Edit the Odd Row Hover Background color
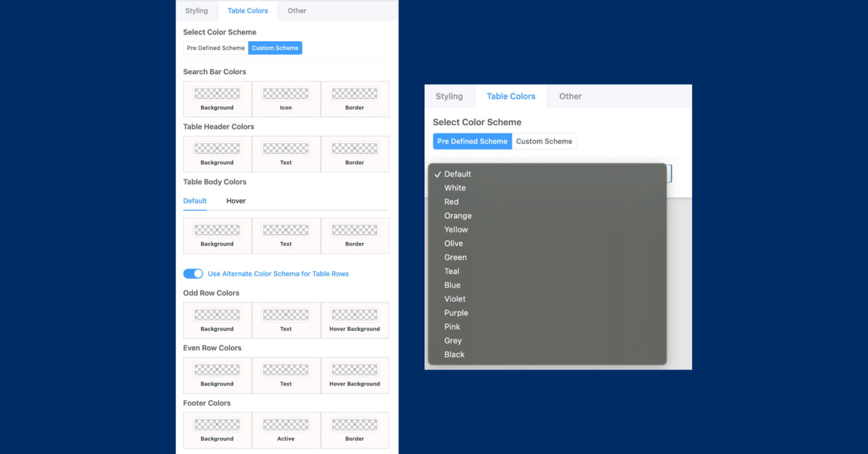The image size is (868, 454). point(354,315)
